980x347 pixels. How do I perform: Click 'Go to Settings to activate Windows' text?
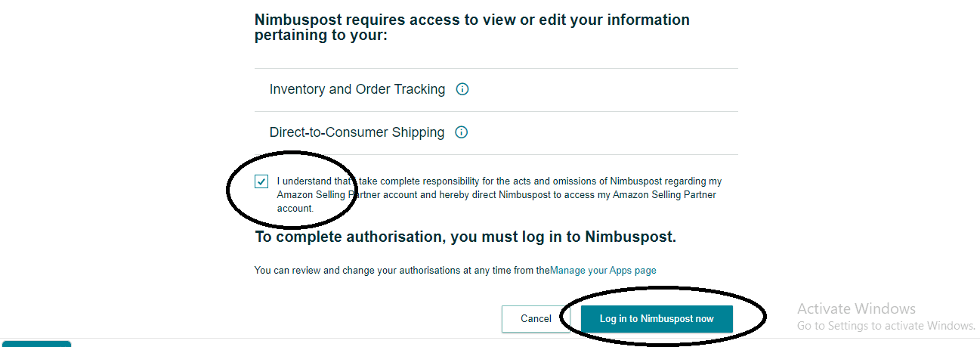886,326
